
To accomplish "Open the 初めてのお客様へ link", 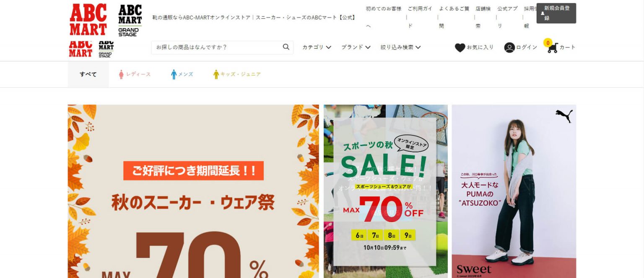I will 384,17.
